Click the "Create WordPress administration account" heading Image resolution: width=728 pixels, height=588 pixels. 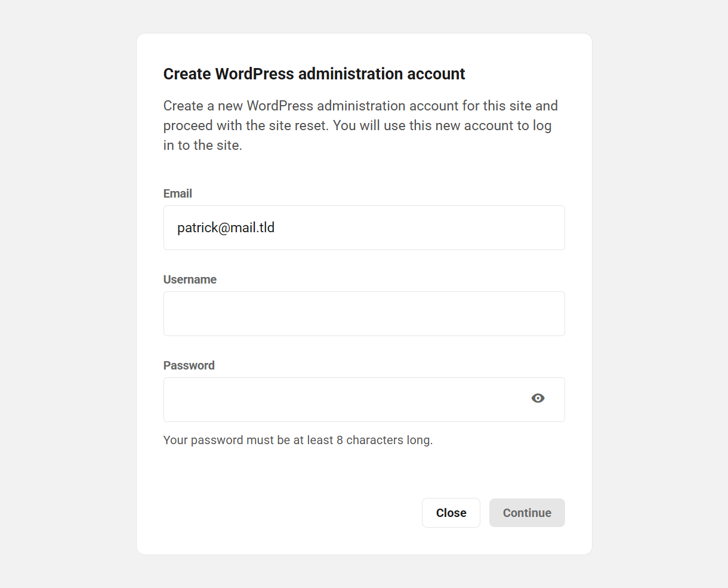314,74
